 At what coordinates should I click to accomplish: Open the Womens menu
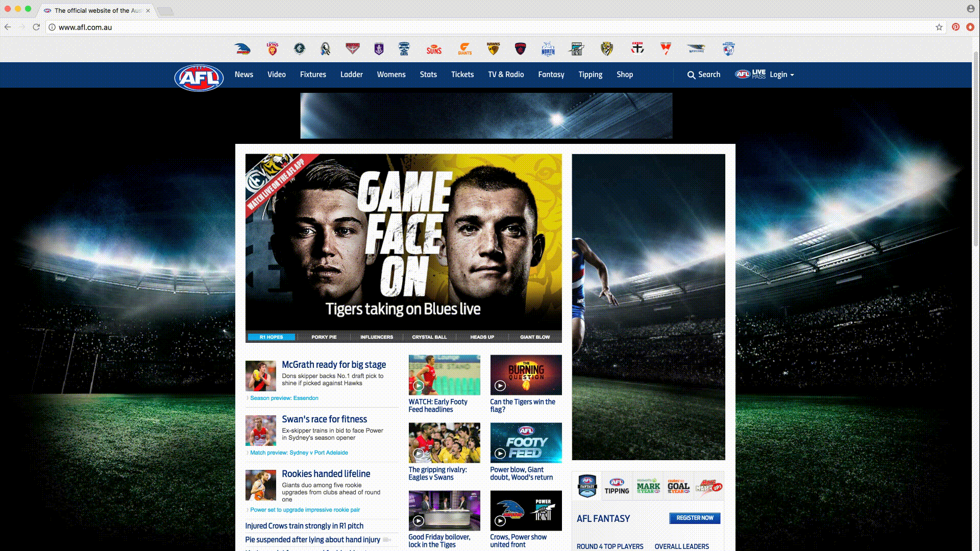click(x=391, y=74)
